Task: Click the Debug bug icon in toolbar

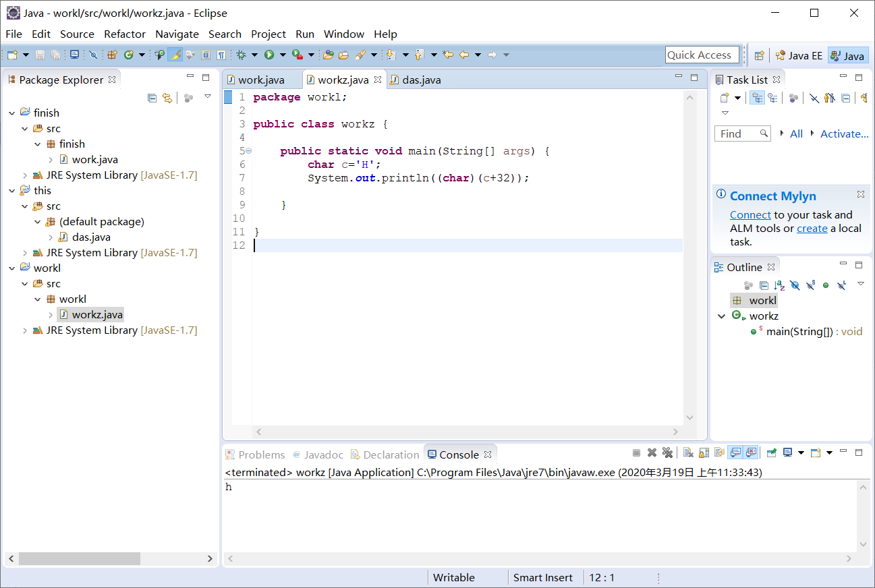Action: coord(241,55)
